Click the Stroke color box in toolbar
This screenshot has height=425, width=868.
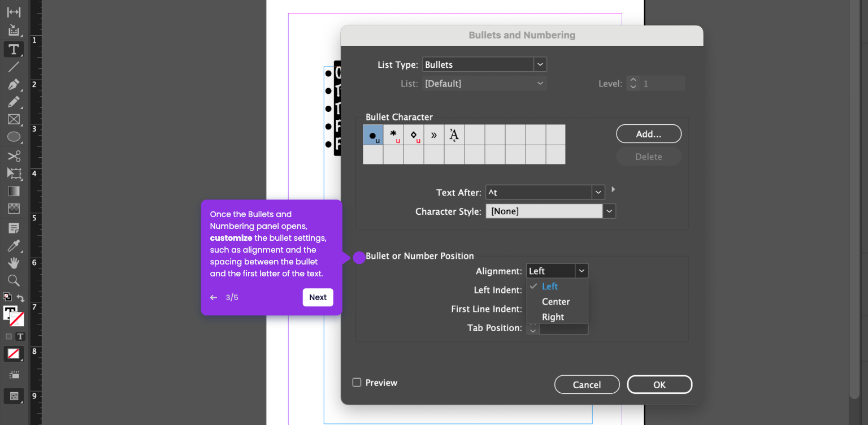point(18,319)
